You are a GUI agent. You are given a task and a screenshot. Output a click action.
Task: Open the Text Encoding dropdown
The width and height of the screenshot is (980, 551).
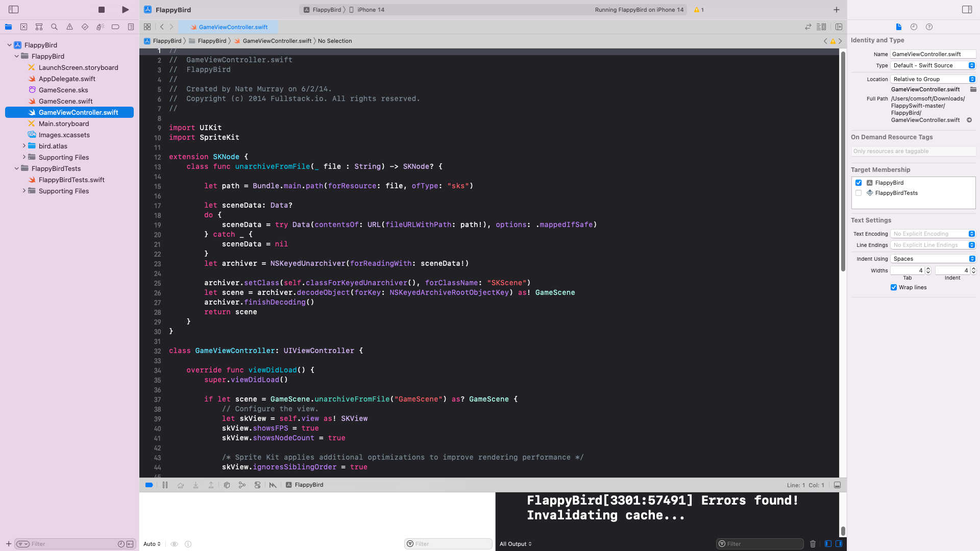[x=933, y=234]
